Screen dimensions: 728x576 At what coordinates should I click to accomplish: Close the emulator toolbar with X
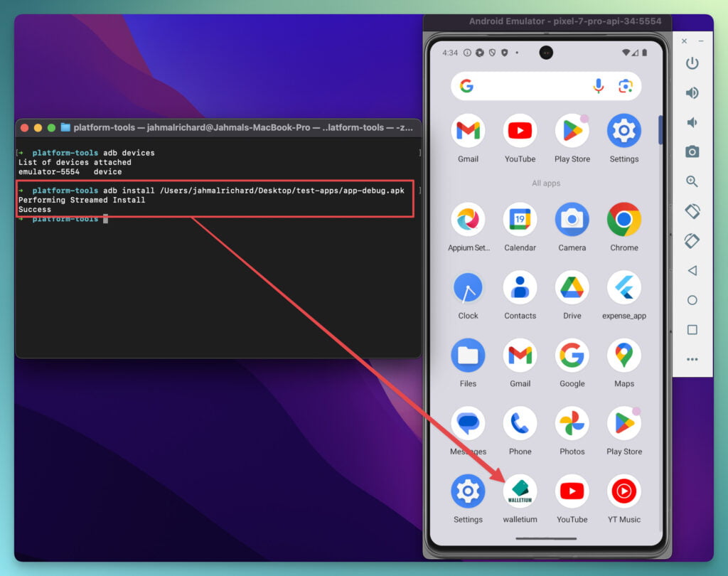(684, 41)
